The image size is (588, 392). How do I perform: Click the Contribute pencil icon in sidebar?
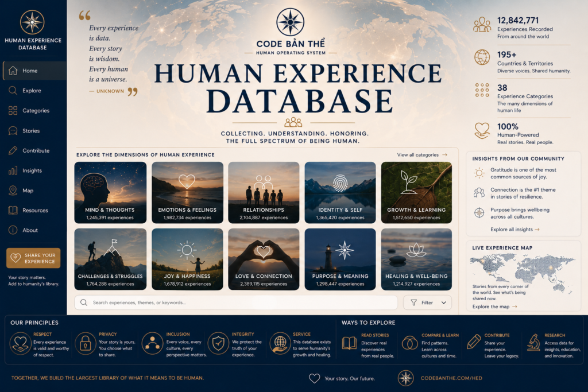13,150
